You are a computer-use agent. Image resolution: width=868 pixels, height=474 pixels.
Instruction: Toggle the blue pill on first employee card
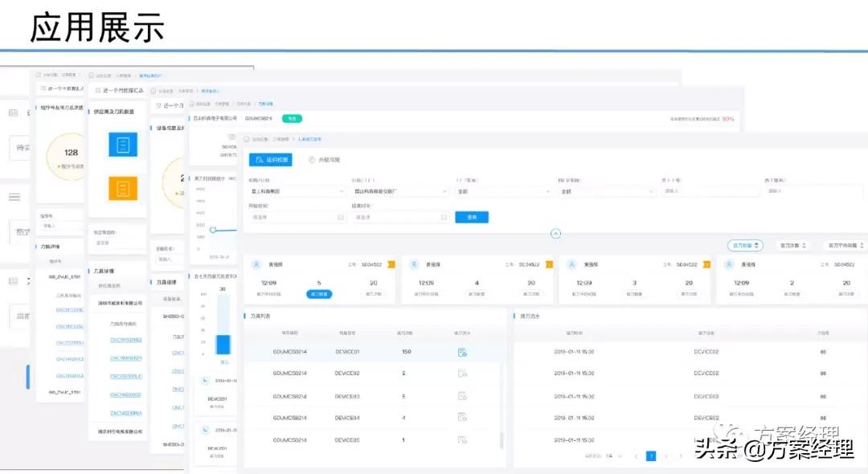click(319, 294)
